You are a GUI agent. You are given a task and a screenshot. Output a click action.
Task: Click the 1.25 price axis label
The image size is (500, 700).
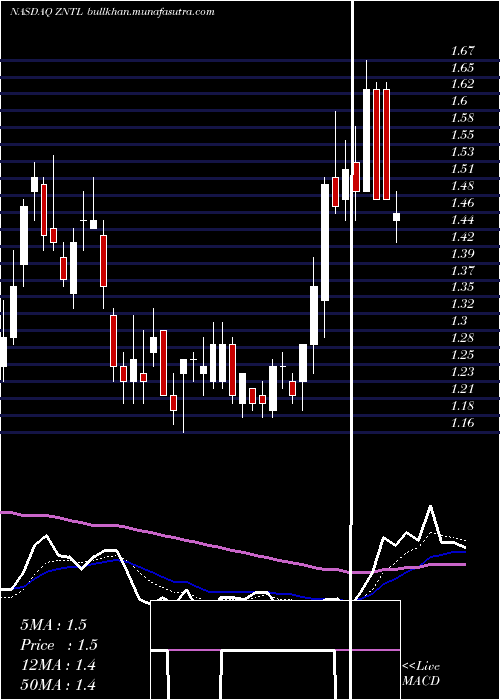(x=462, y=355)
